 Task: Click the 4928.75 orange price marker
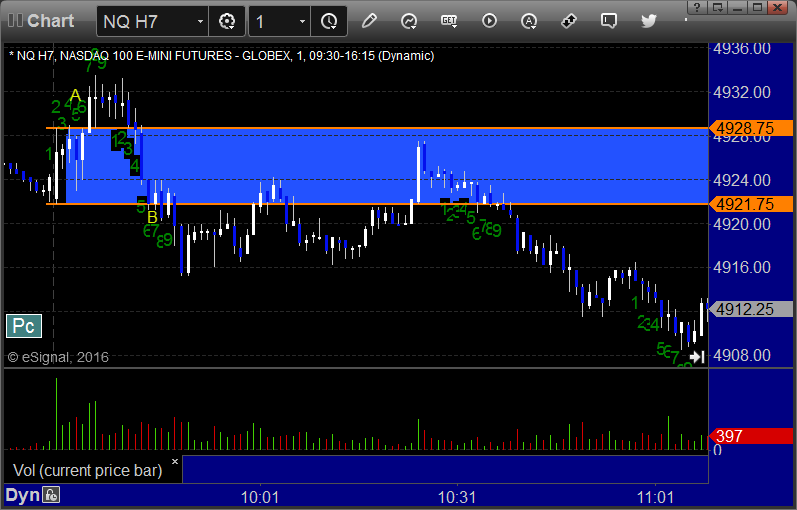click(751, 128)
